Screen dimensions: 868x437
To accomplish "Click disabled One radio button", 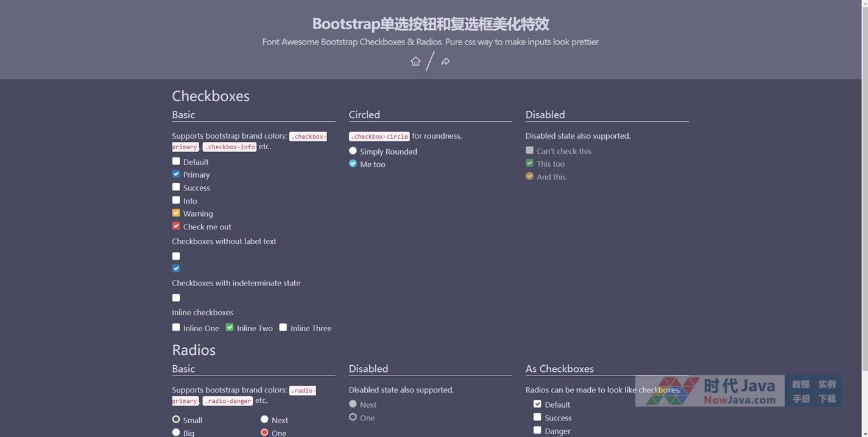I will pyautogui.click(x=353, y=417).
